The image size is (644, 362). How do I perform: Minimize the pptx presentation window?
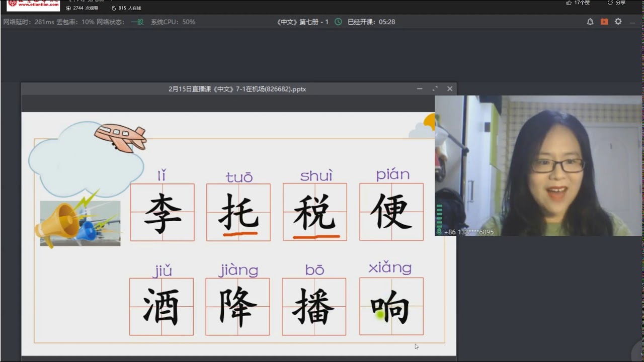420,88
